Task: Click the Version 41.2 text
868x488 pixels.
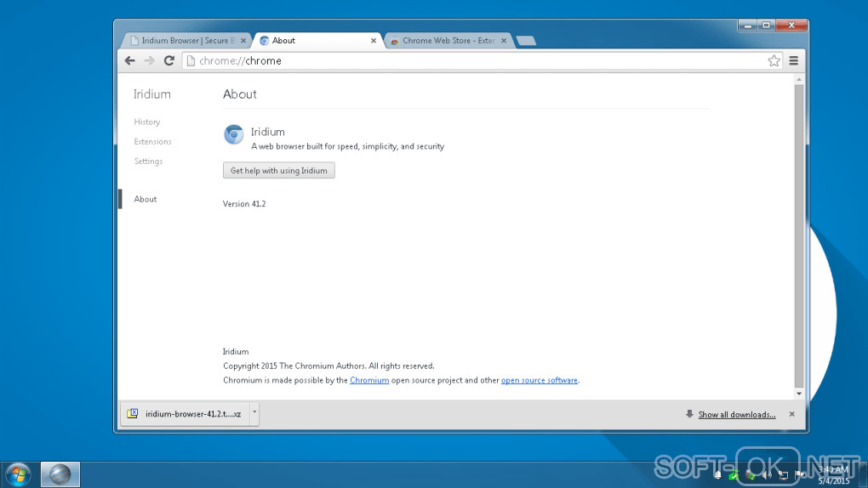Action: pos(244,203)
